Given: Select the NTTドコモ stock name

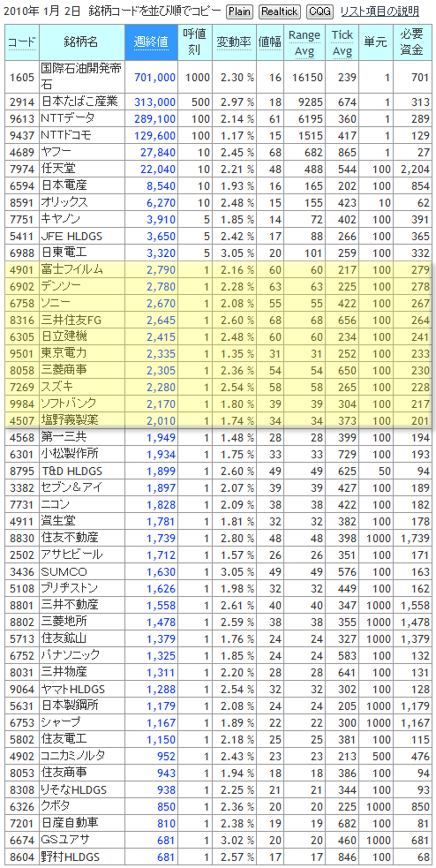Looking at the screenshot, I should pos(66,135).
